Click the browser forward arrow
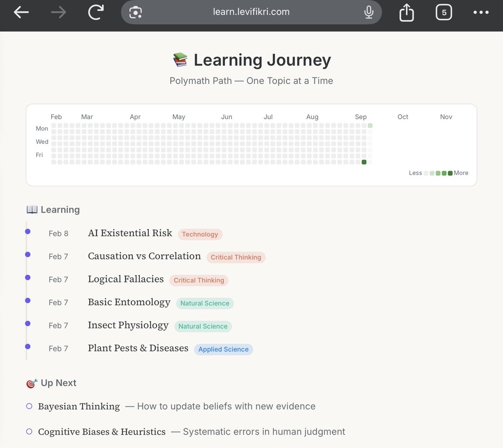The height and width of the screenshot is (448, 503). [x=58, y=12]
